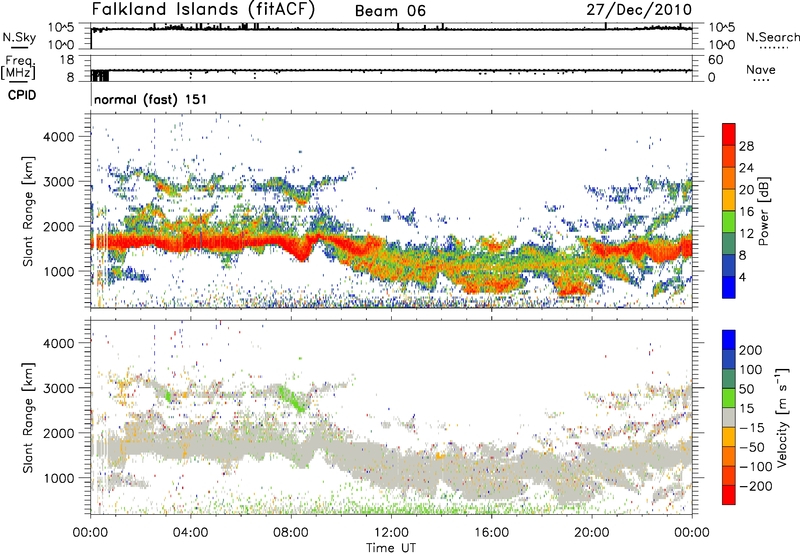800x554 pixels.
Task: Select the "N.Sky" legend label
Action: 19,37
